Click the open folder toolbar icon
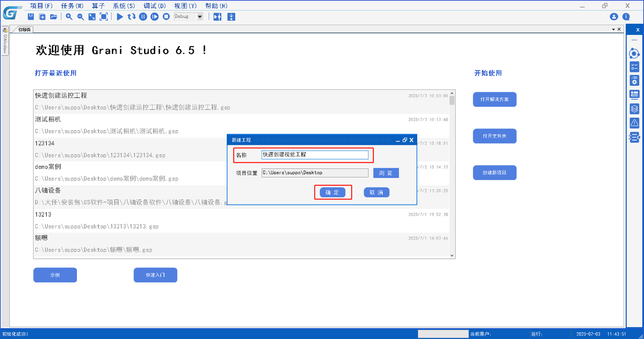Viewport: 644px width, 339px height. (x=54, y=17)
